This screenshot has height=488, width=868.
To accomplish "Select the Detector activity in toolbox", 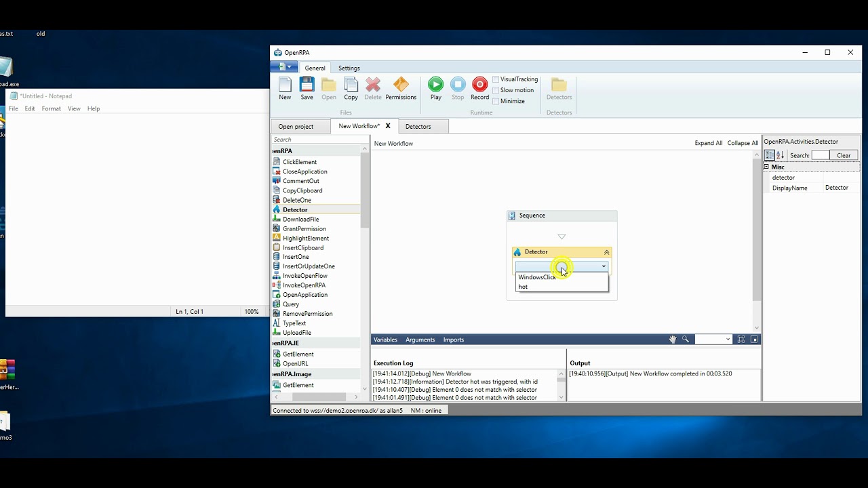I will tap(295, 209).
